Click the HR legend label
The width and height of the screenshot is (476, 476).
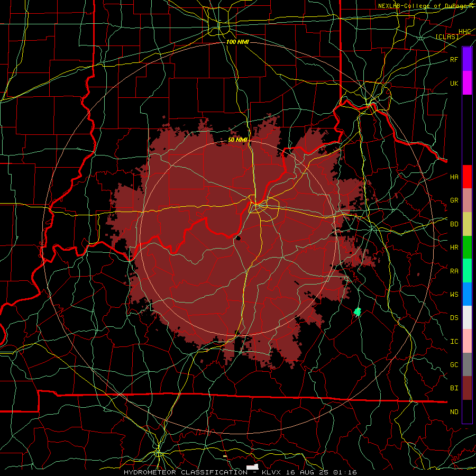pyautogui.click(x=454, y=248)
